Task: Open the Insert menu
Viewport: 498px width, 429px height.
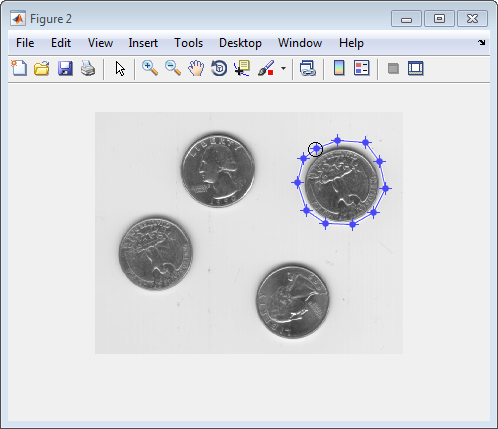Action: [143, 43]
